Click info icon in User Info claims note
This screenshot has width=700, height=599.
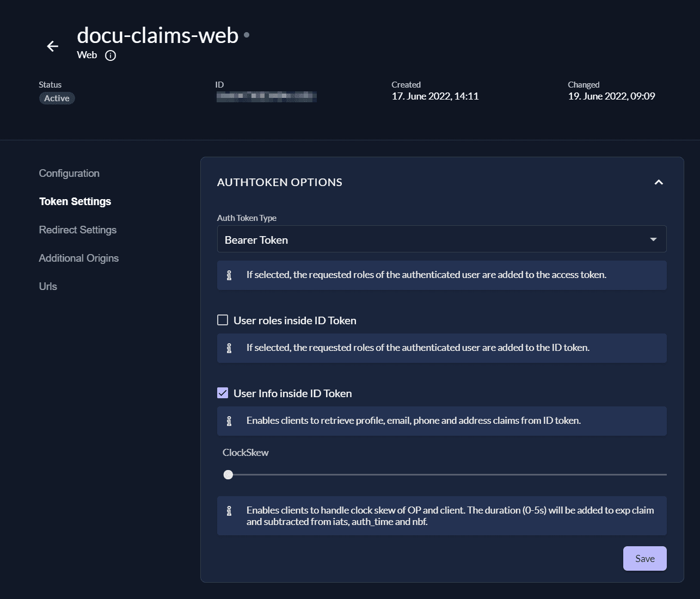pos(229,421)
